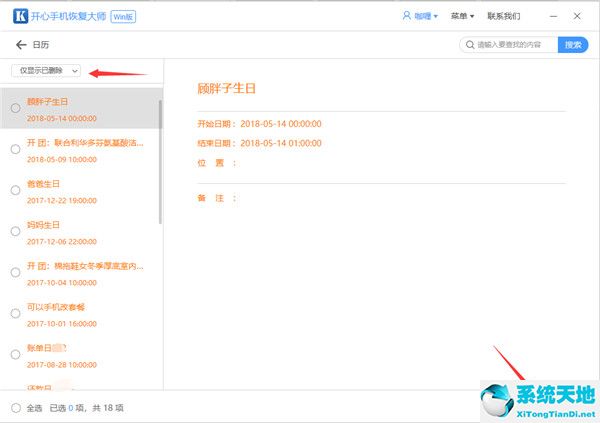Open the 菜单 dropdown menu
This screenshot has height=423, width=600.
[462, 17]
